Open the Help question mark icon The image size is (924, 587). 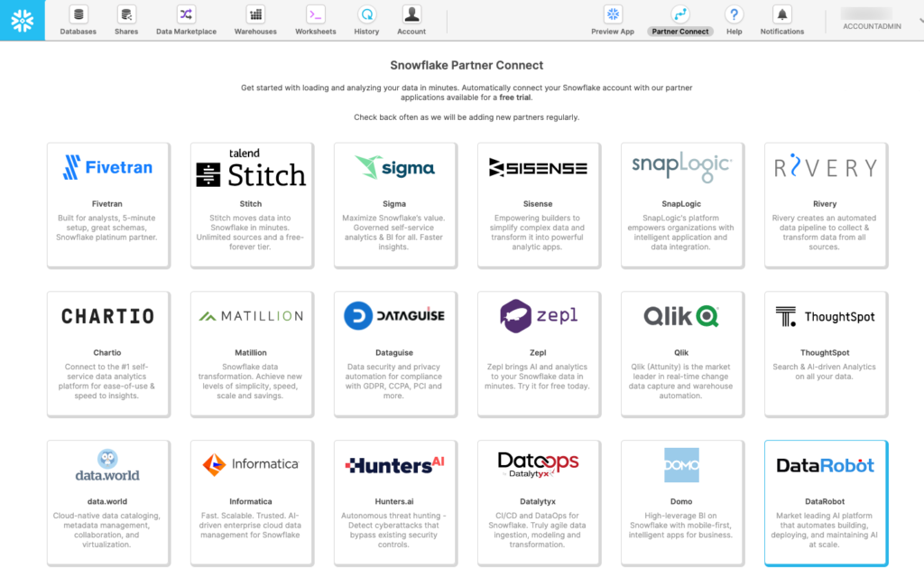pyautogui.click(x=734, y=14)
